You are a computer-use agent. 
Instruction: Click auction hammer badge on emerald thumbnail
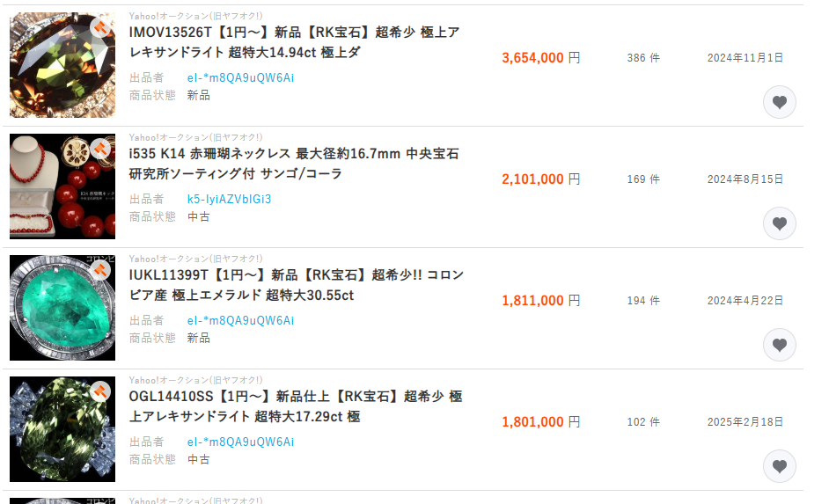100,269
